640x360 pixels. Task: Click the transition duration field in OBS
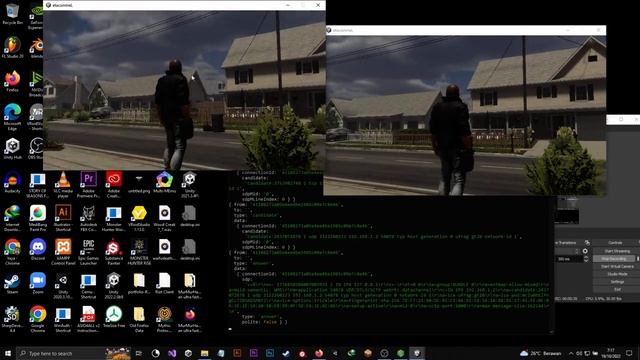570,259
